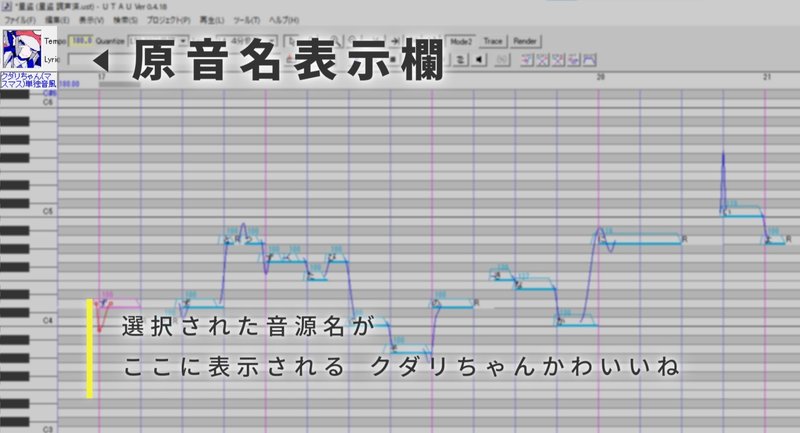This screenshot has width=800, height=433.
Task: Click the greyed-out icon before the envelope icons
Action: (502, 60)
